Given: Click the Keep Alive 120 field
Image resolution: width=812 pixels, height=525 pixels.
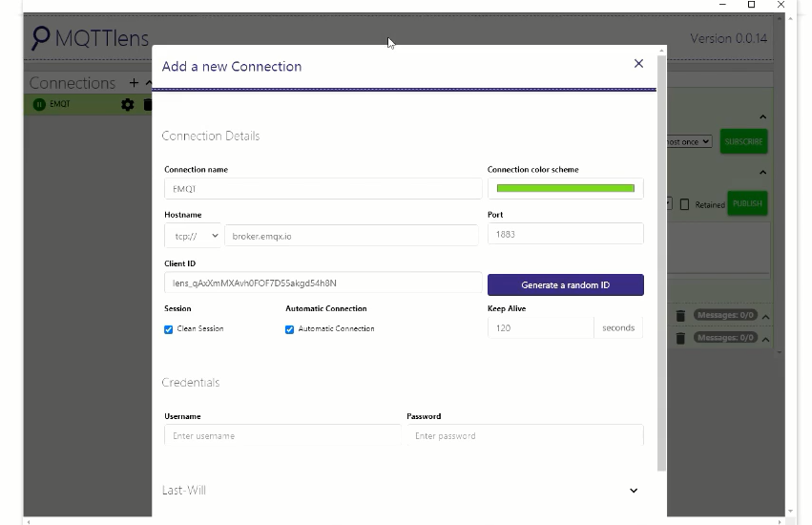Looking at the screenshot, I should click(541, 327).
